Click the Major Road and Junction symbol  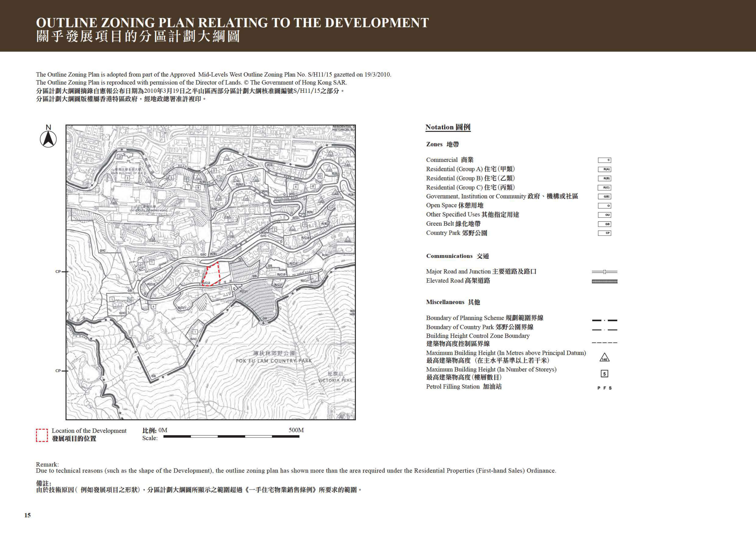pos(604,272)
